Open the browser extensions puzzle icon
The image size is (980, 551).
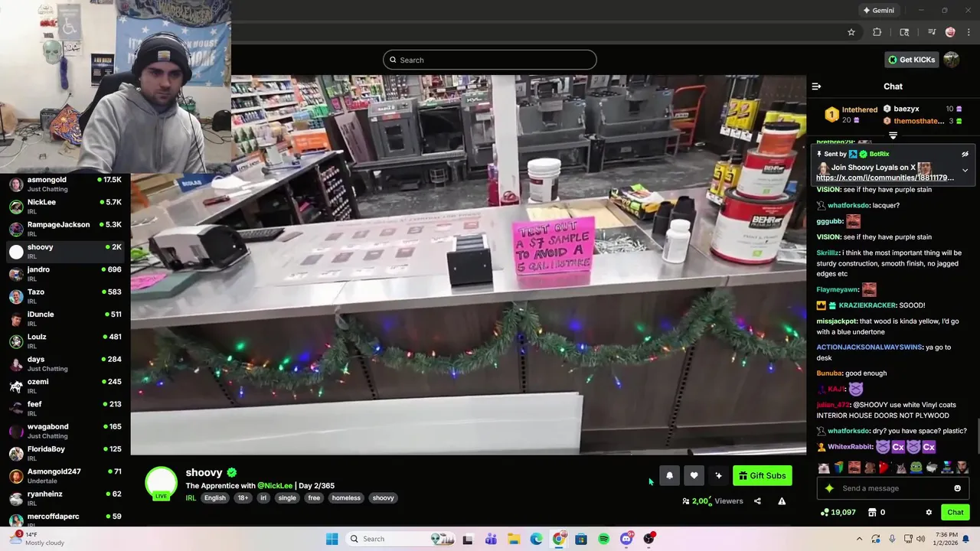pos(877,32)
